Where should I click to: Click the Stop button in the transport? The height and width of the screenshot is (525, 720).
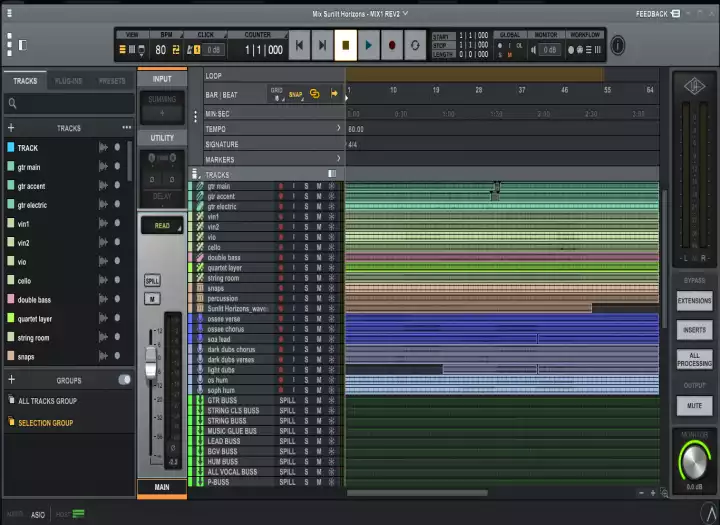click(346, 45)
